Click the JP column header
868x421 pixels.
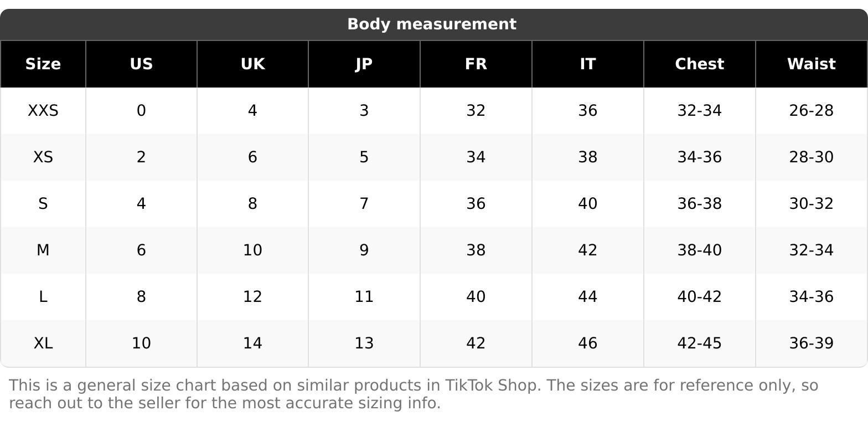(x=364, y=64)
